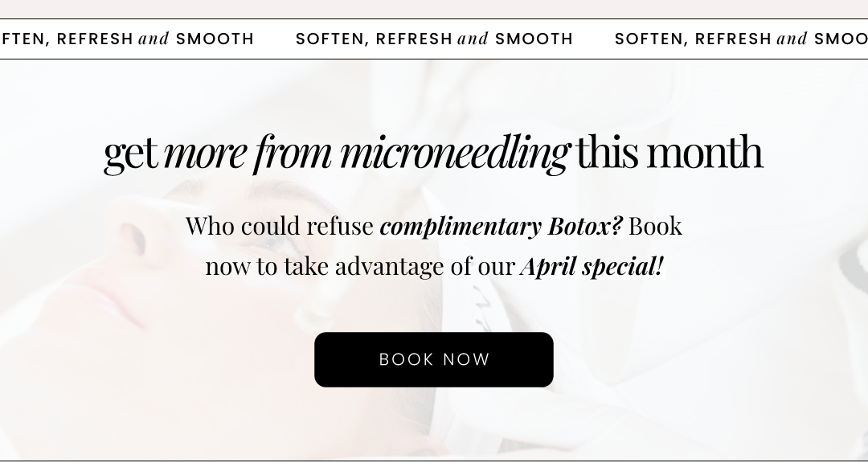Click the 'more from microneedling' italic headline text

(x=366, y=152)
